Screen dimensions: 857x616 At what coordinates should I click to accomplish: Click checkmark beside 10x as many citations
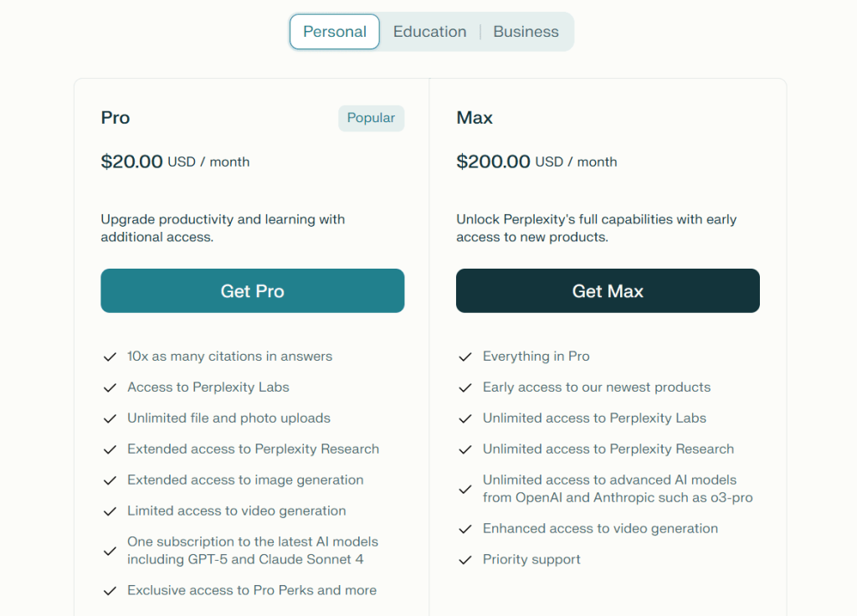pyautogui.click(x=110, y=357)
